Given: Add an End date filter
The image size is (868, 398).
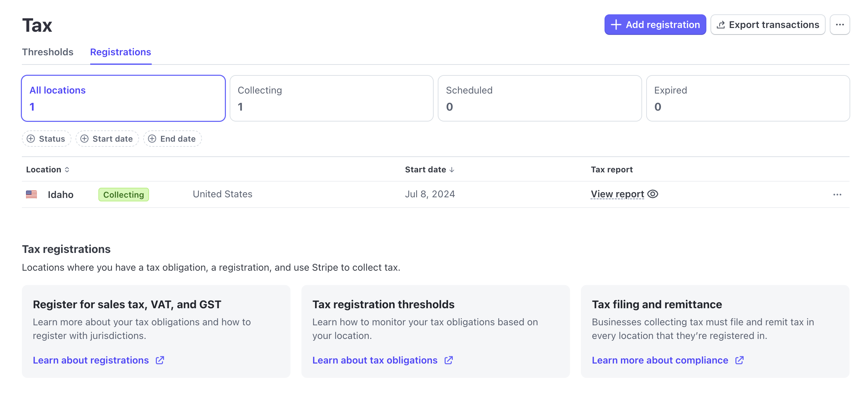Looking at the screenshot, I should tap(172, 139).
